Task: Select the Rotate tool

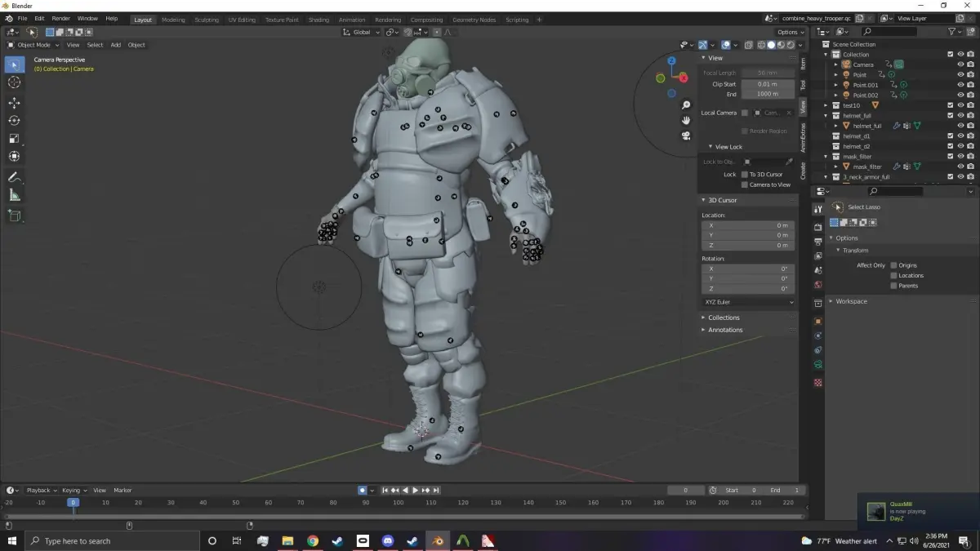Action: click(14, 121)
